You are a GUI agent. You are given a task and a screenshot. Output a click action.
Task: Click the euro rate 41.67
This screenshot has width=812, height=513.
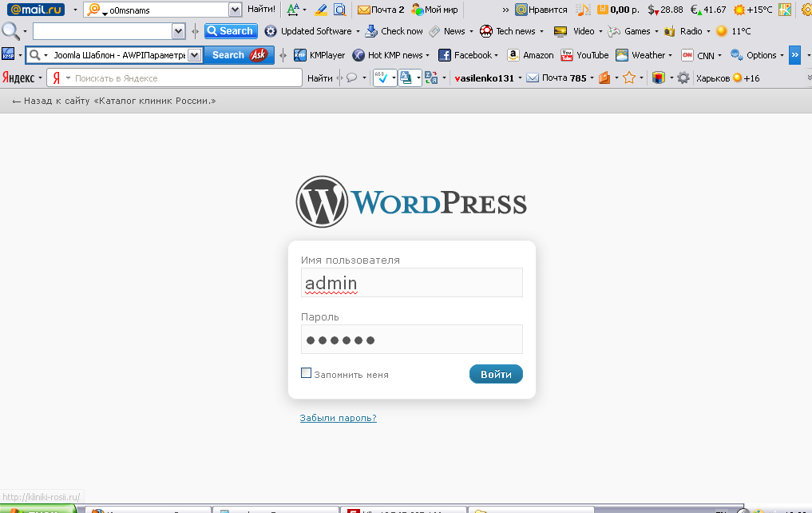click(708, 10)
